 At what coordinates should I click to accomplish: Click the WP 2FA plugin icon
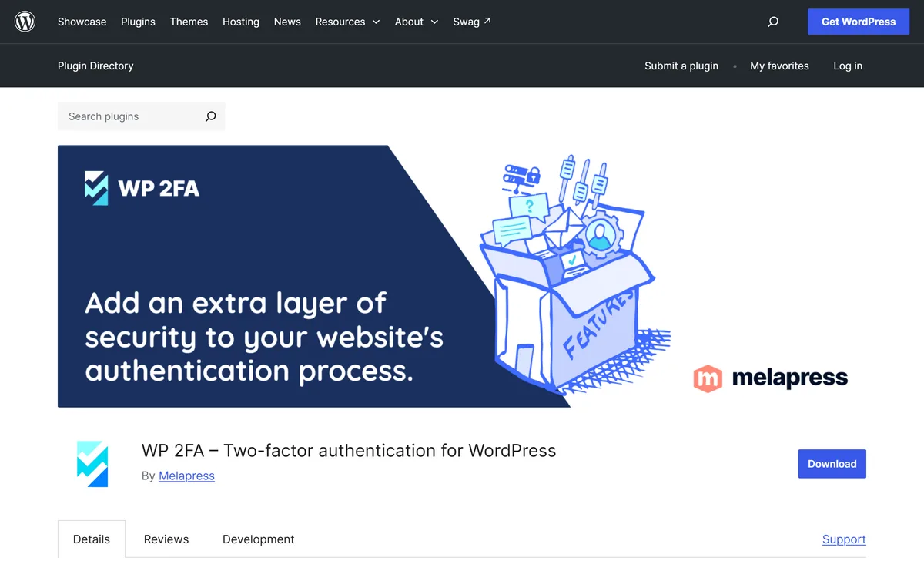point(92,463)
